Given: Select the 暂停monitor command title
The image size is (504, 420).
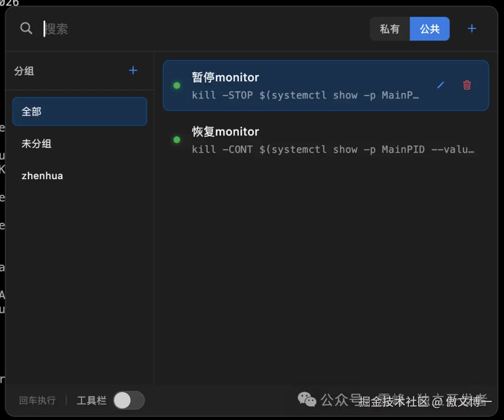Looking at the screenshot, I should tap(225, 77).
